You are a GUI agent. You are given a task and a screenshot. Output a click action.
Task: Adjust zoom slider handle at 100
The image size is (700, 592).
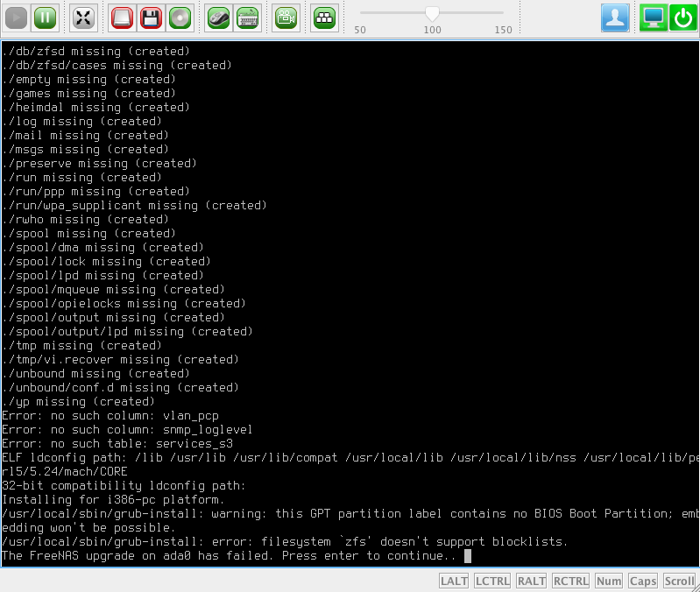[x=432, y=14]
